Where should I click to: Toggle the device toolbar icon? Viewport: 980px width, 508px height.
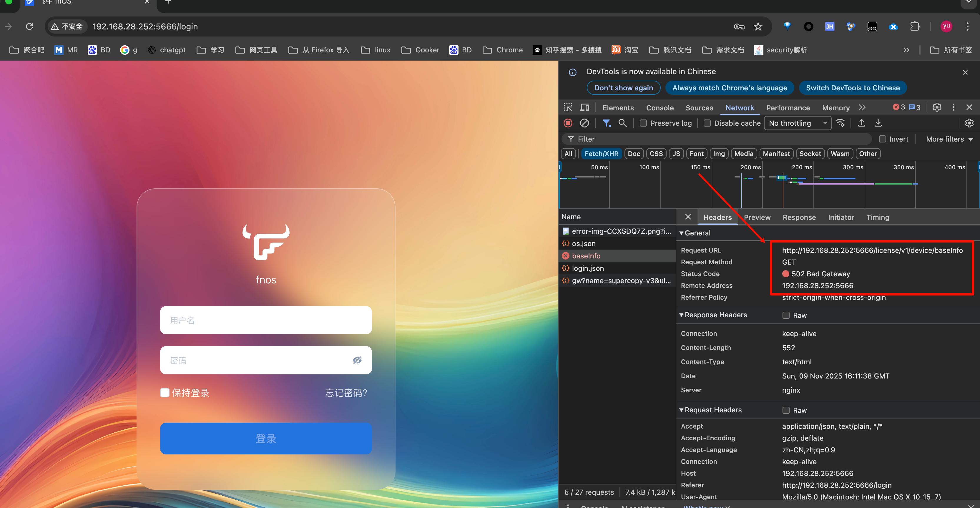(584, 107)
